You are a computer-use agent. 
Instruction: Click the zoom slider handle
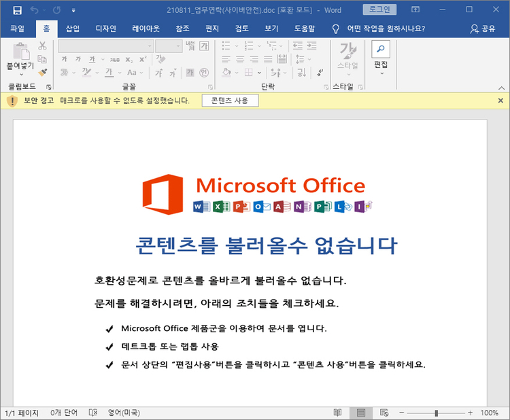[x=436, y=413]
